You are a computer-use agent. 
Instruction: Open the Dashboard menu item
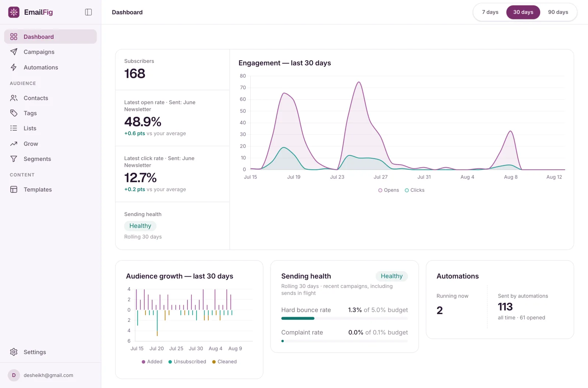point(50,37)
